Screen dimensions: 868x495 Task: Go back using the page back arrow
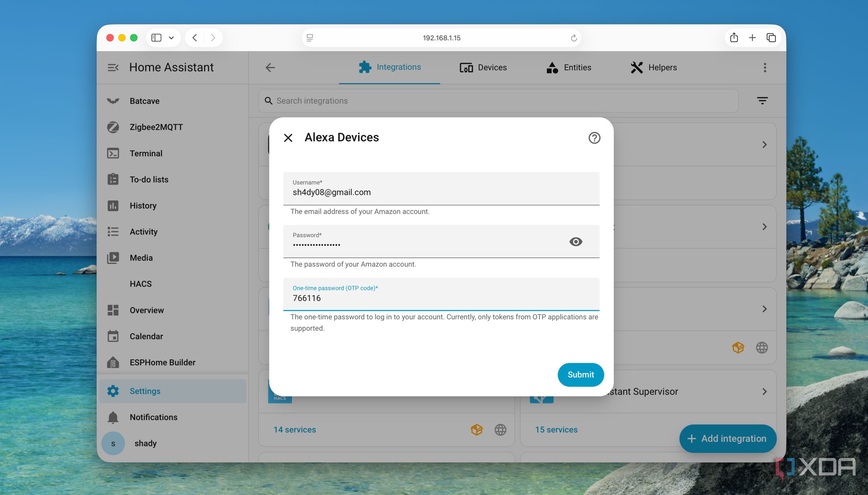(270, 68)
